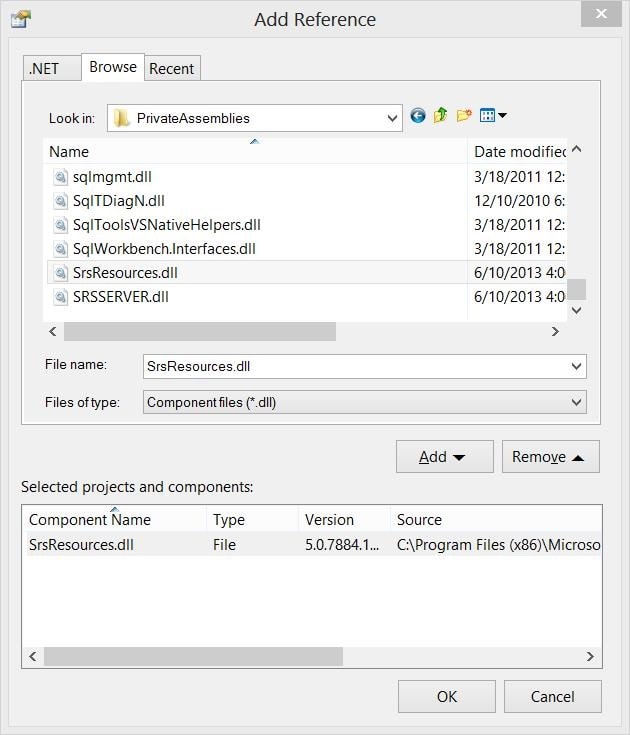The width and height of the screenshot is (630, 735).
Task: Click the Remove button
Action: 551,457
